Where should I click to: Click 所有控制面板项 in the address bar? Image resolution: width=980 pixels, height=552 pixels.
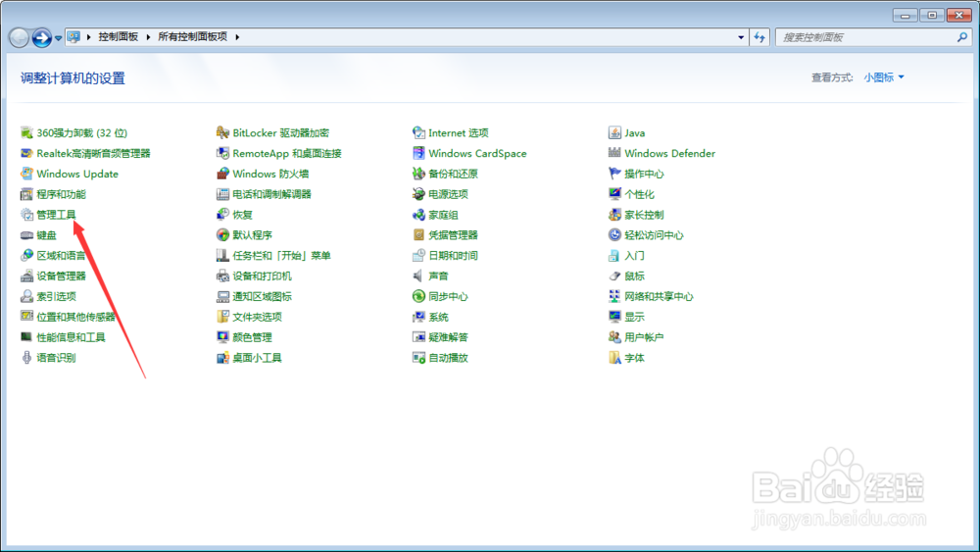pos(192,37)
